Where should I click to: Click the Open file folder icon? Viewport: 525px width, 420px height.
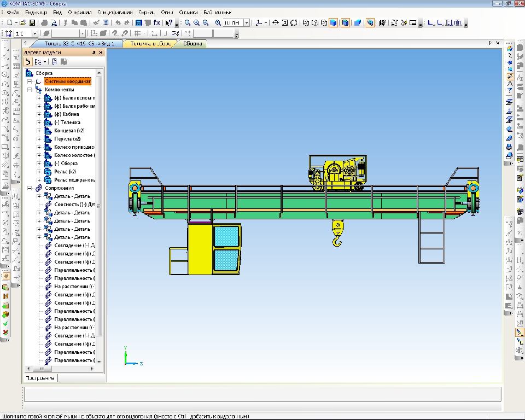[23, 23]
